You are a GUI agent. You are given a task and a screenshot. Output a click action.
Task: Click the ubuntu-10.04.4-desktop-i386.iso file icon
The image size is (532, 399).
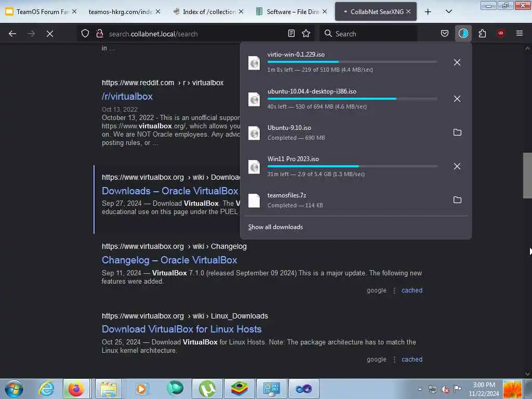coord(254,99)
